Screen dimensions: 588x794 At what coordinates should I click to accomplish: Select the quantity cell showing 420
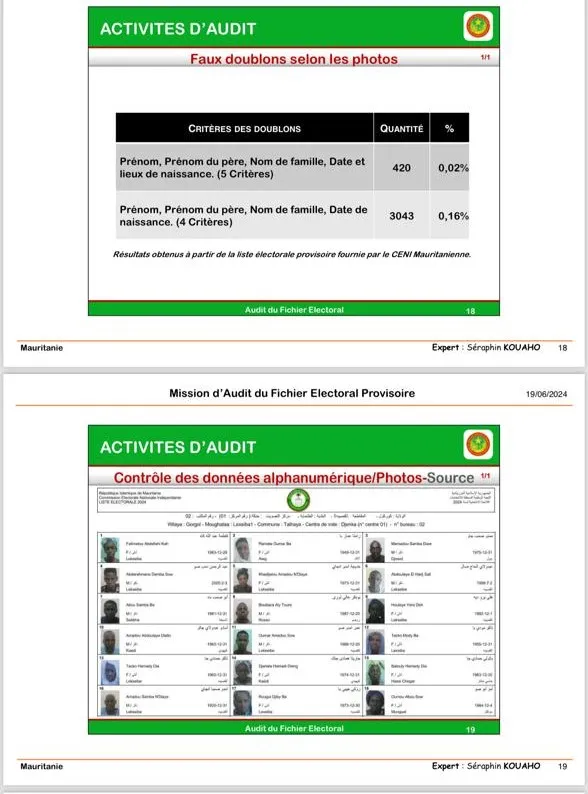click(x=402, y=168)
